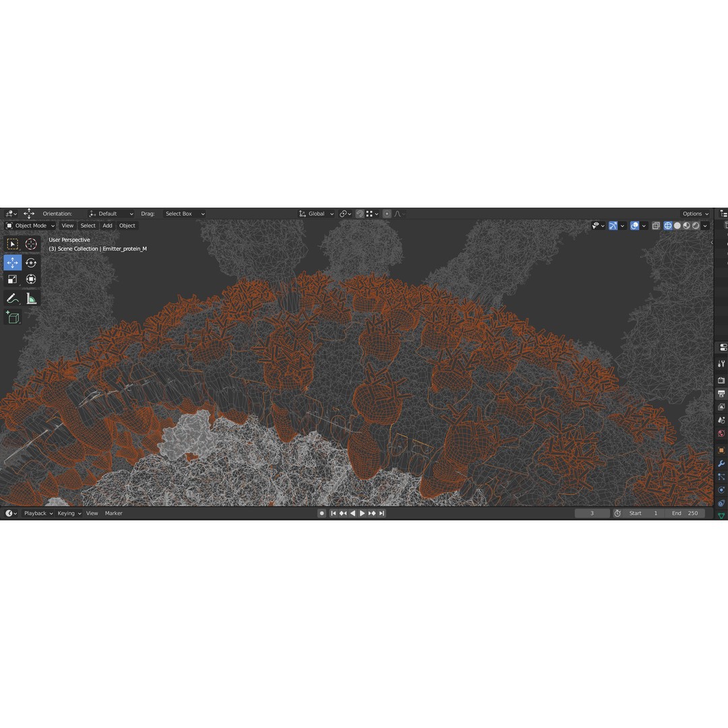Jump to the first frame
Viewport: 728px width, 728px height.
(333, 513)
